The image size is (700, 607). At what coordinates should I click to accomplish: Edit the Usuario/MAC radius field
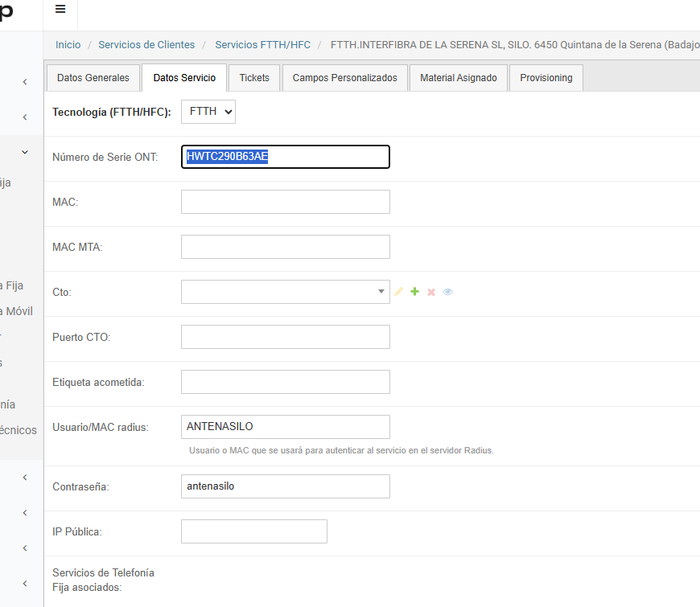[x=286, y=427]
